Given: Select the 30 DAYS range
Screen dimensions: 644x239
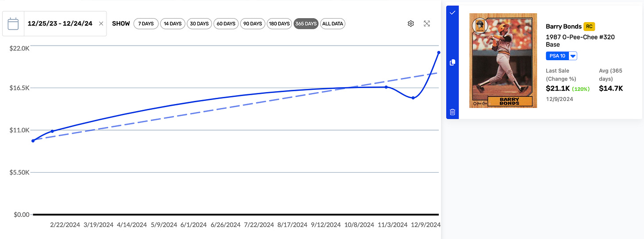Looking at the screenshot, I should 199,23.
